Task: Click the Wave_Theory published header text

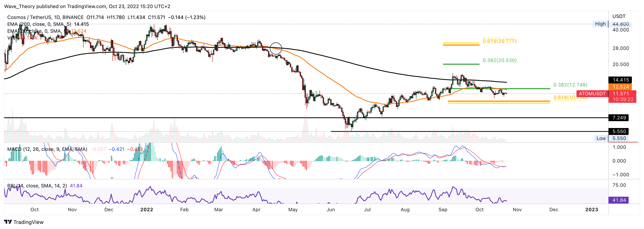Action: click(87, 6)
